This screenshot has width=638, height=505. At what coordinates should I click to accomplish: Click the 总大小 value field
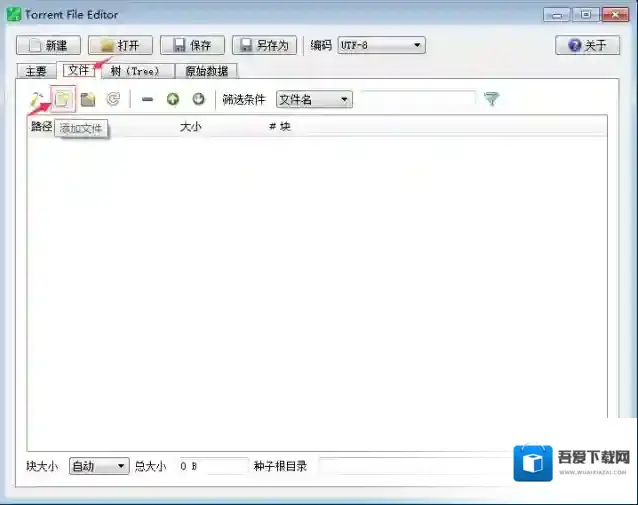(x=213, y=466)
